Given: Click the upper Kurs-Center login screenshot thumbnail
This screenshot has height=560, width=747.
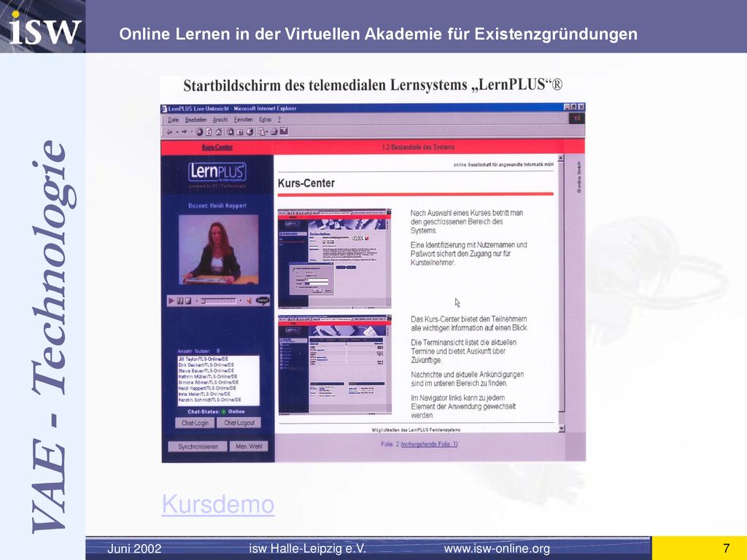Looking at the screenshot, I should click(335, 258).
